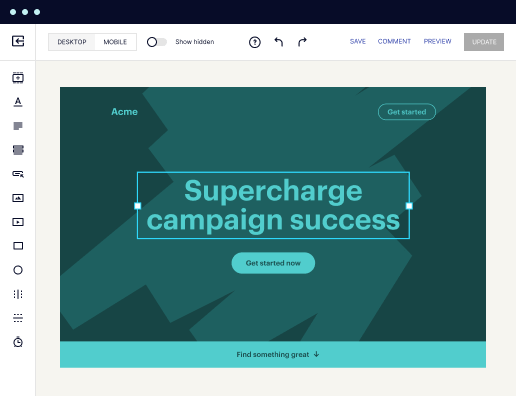The image size is (516, 396).
Task: Click the Update button
Action: [484, 42]
